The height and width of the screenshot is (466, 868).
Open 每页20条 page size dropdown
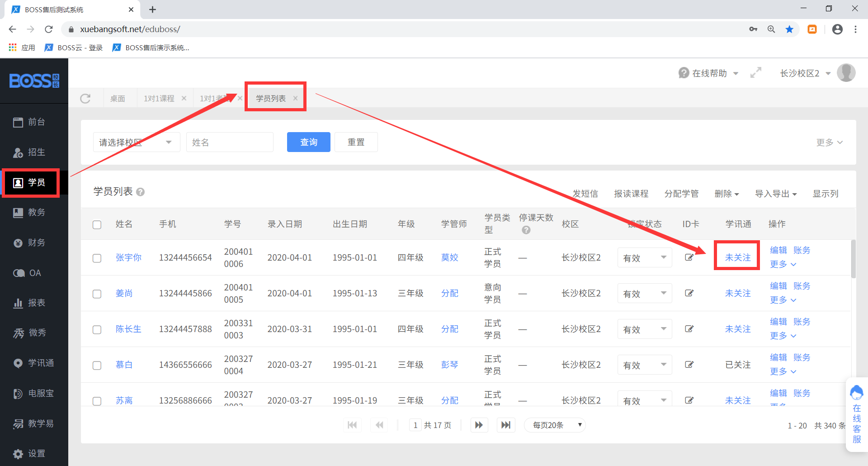(x=555, y=425)
